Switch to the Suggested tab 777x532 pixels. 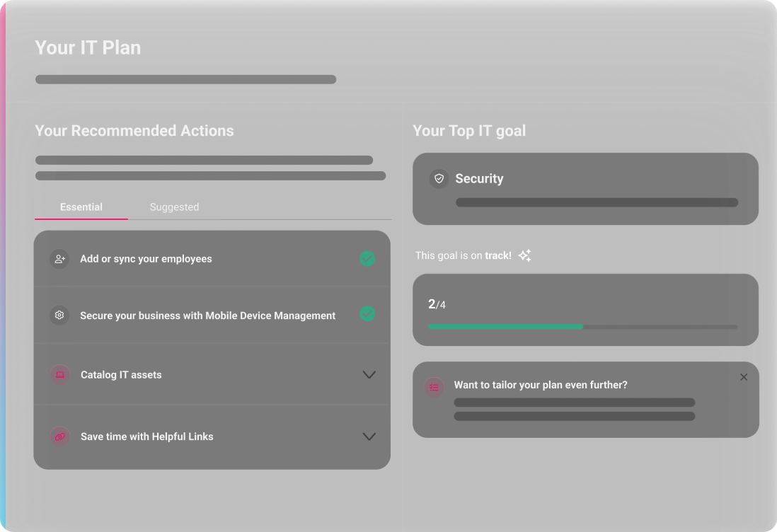point(174,207)
